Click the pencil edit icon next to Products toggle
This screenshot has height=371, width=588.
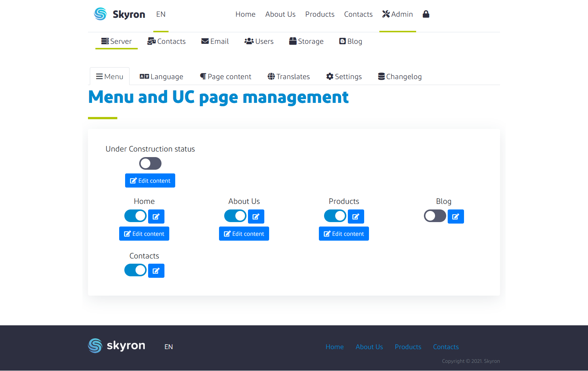click(356, 217)
